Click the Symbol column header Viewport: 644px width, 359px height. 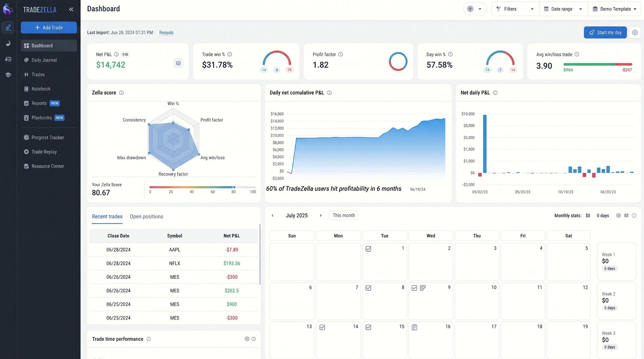(x=175, y=236)
